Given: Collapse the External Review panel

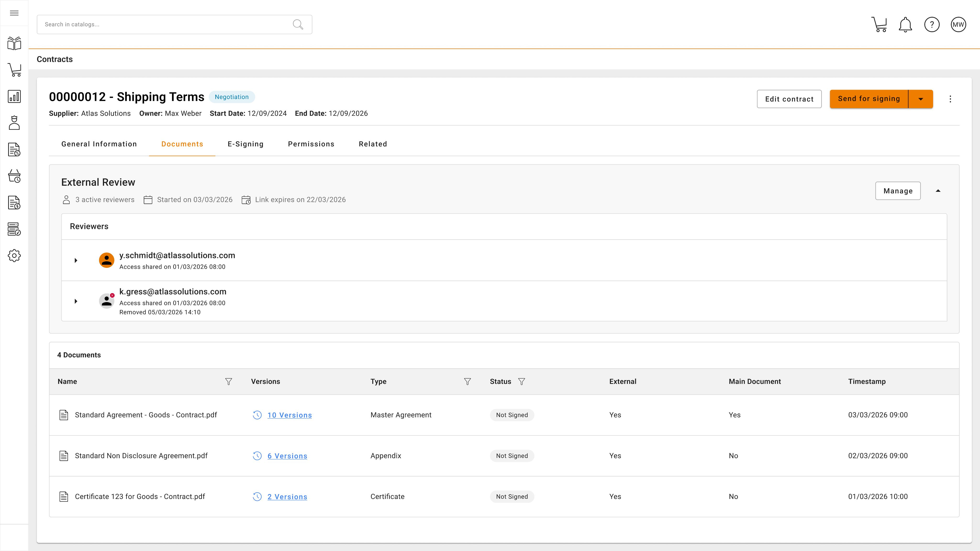Looking at the screenshot, I should pyautogui.click(x=938, y=191).
